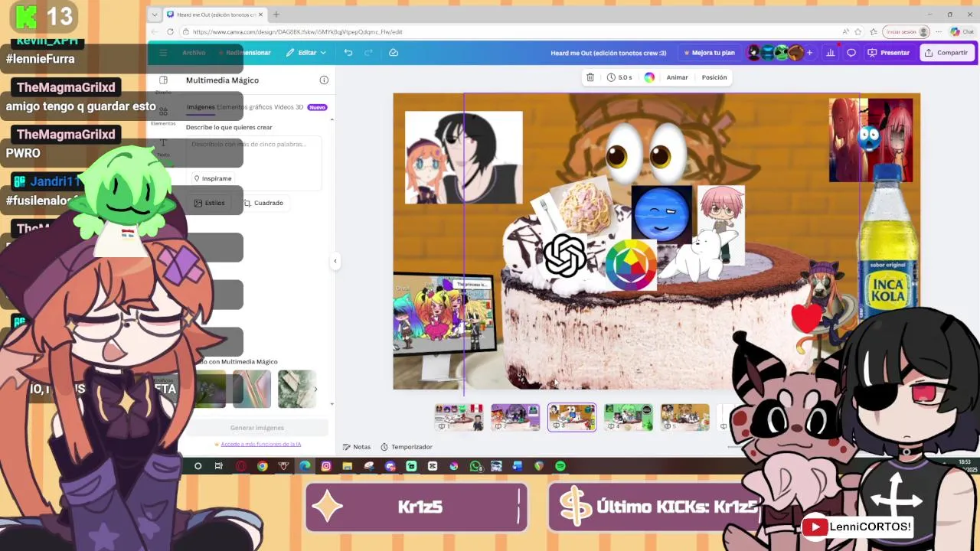This screenshot has width=980, height=551.
Task: Redo the last action in Canva
Action: [368, 53]
